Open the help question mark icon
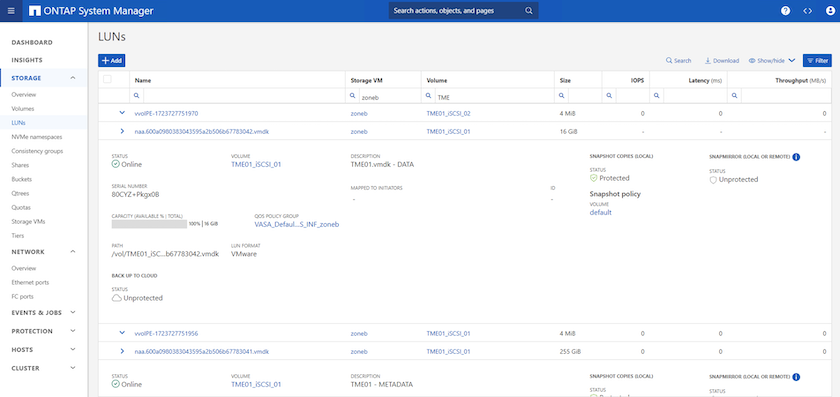This screenshot has width=840, height=397. [785, 11]
